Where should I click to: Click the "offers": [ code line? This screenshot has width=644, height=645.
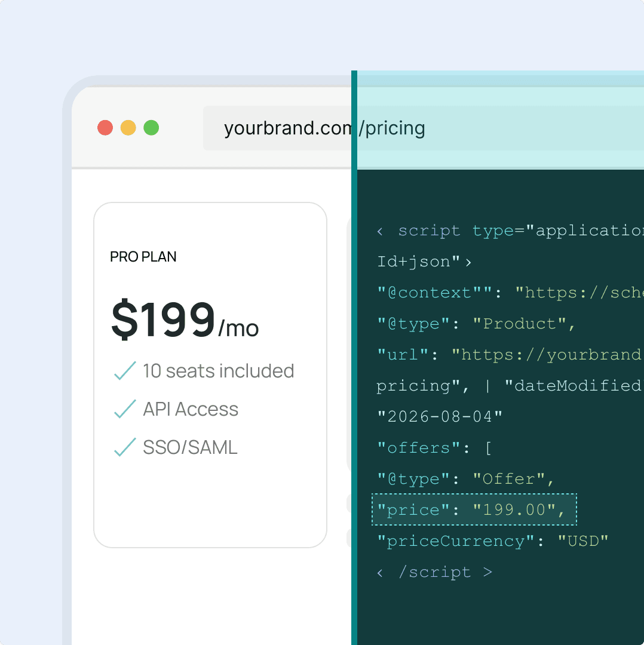(434, 447)
